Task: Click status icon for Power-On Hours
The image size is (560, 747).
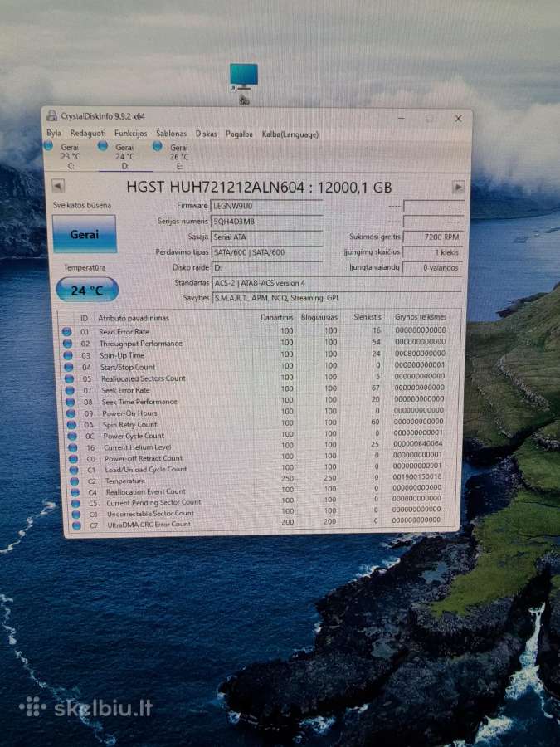Action: [71, 413]
